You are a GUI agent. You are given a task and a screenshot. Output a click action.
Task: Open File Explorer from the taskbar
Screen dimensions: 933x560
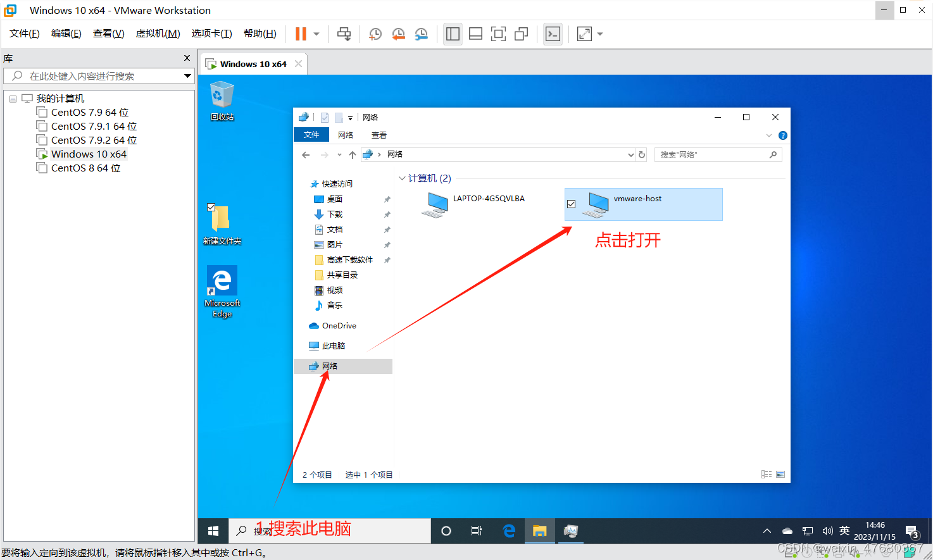click(x=539, y=531)
